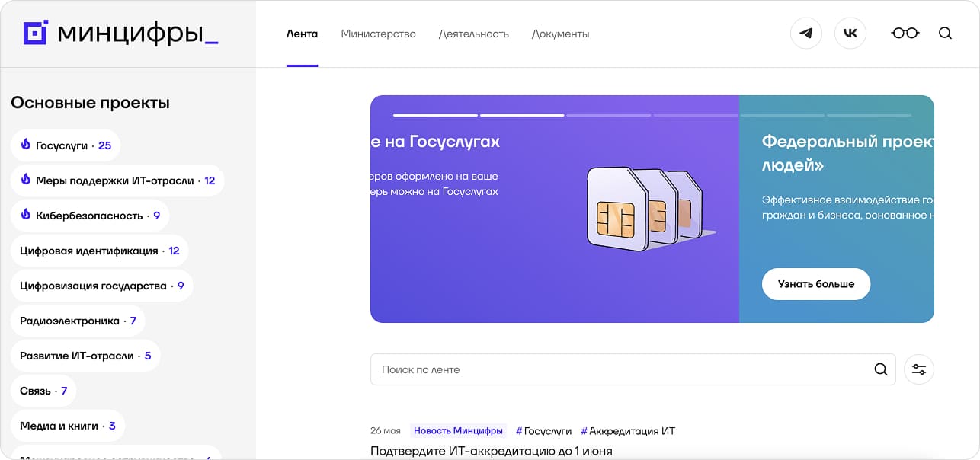Jump to the third carousel slide progress bar

click(x=610, y=115)
